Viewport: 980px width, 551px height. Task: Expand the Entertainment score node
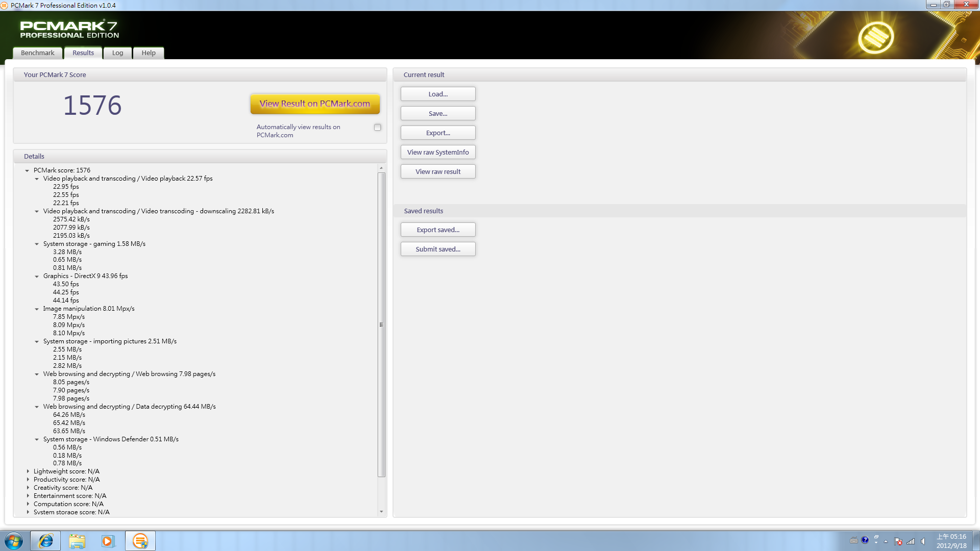[x=28, y=496]
